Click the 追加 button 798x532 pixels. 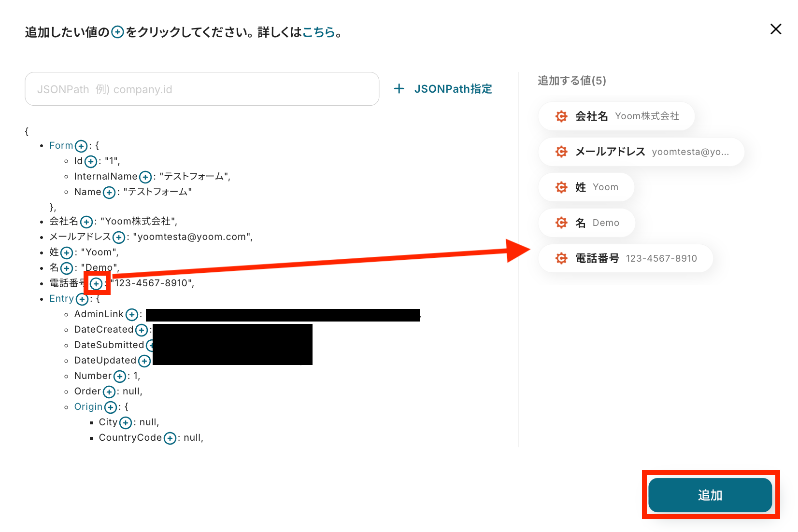point(710,495)
